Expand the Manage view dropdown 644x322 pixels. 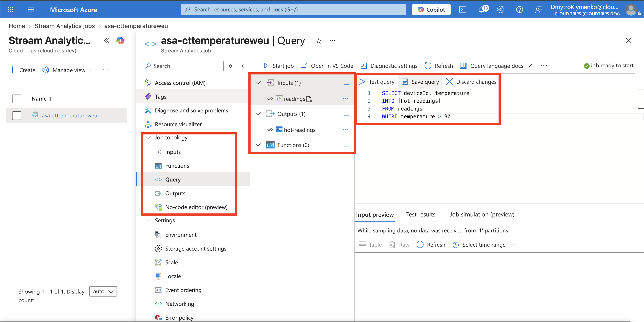click(68, 70)
